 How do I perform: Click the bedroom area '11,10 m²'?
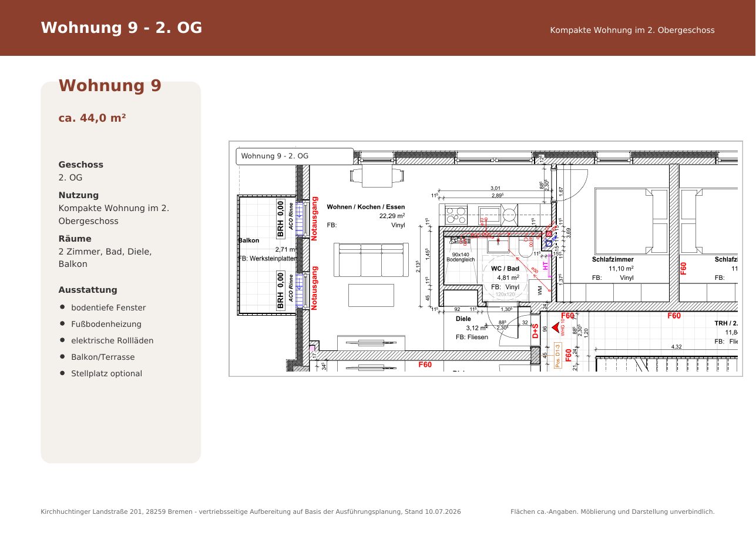[621, 268]
